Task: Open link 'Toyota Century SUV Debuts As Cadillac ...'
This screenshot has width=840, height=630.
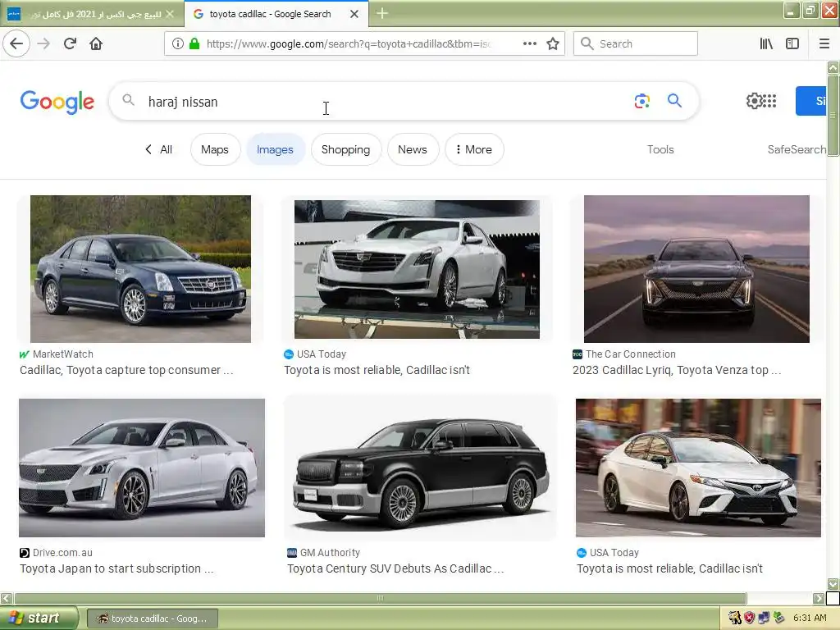Action: (395, 568)
